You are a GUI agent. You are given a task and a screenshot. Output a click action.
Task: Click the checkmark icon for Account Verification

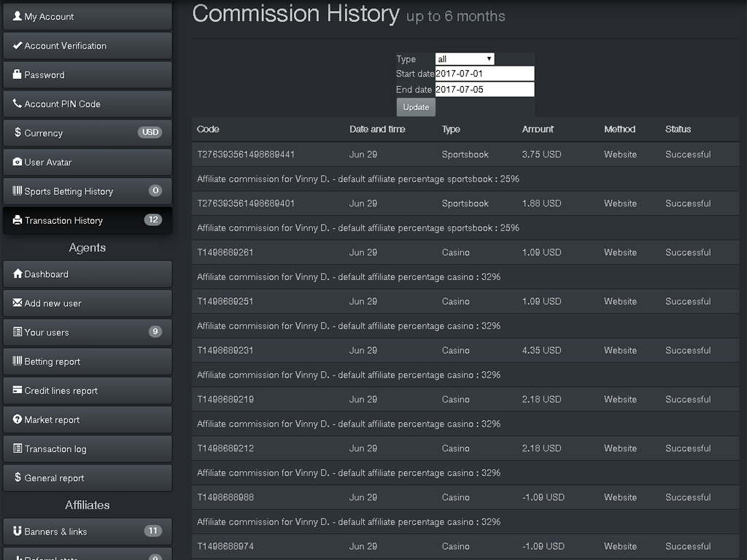[18, 45]
